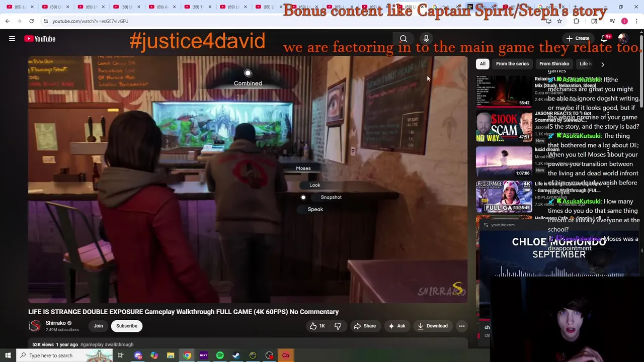Open YouTube notifications bell
The image size is (644, 362).
point(604,38)
